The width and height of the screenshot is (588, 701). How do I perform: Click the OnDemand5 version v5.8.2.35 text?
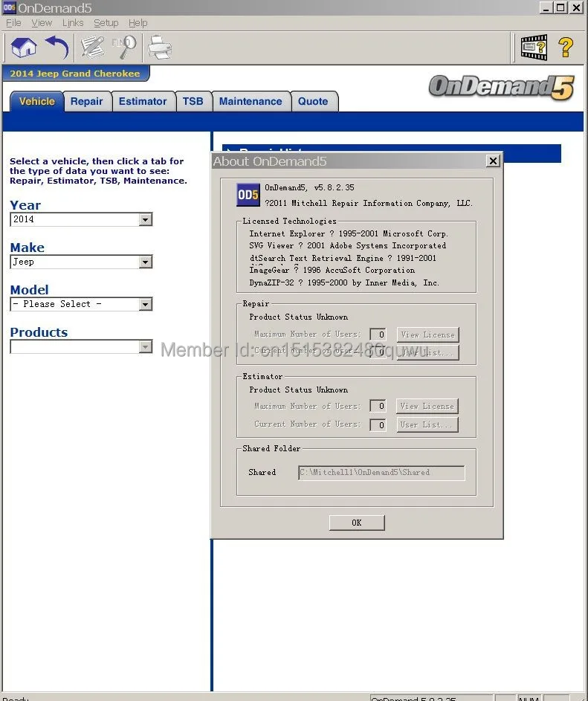[309, 188]
